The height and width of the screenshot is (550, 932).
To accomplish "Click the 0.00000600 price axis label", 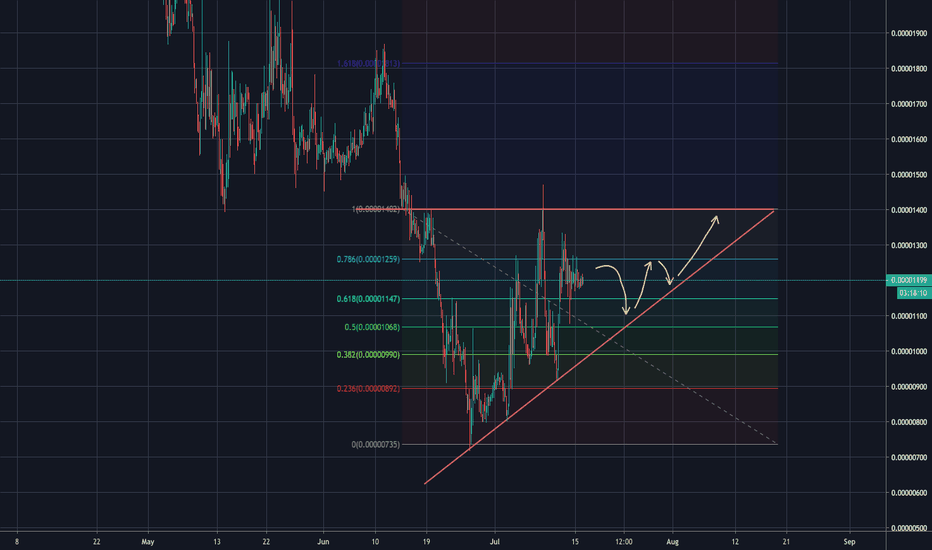I will (x=909, y=493).
